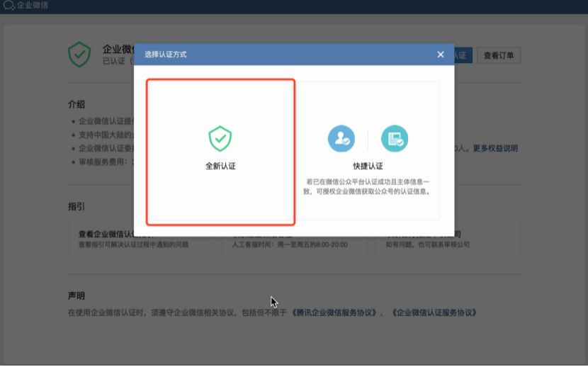Click the 快捷认证 description about 微信公众平台

point(368,186)
